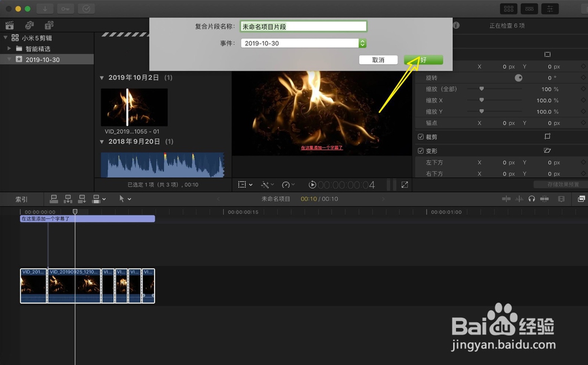Image resolution: width=588 pixels, height=365 pixels.
Task: Expand the 智能精选 folder
Action: click(x=9, y=48)
